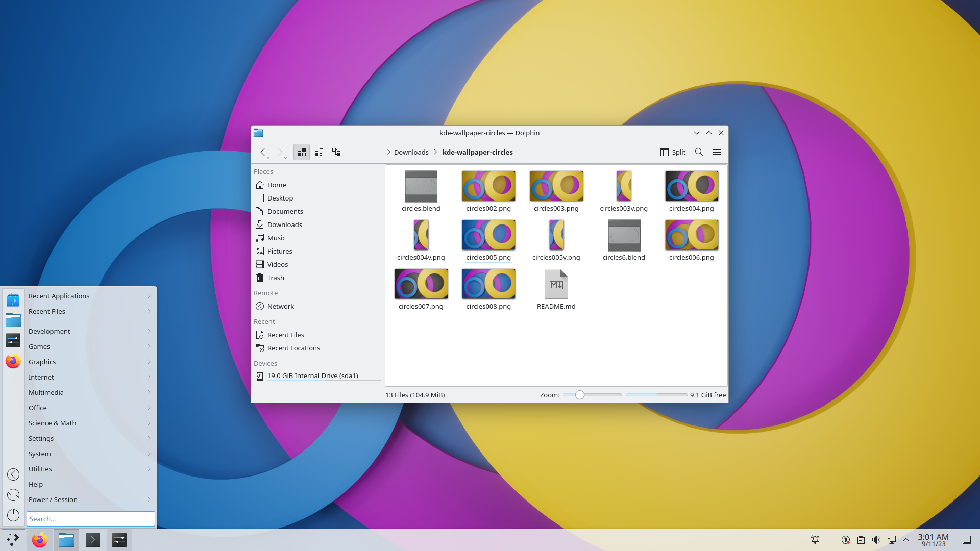Open the Internet menu entry
Viewport: 980px width, 551px height.
pyautogui.click(x=90, y=377)
